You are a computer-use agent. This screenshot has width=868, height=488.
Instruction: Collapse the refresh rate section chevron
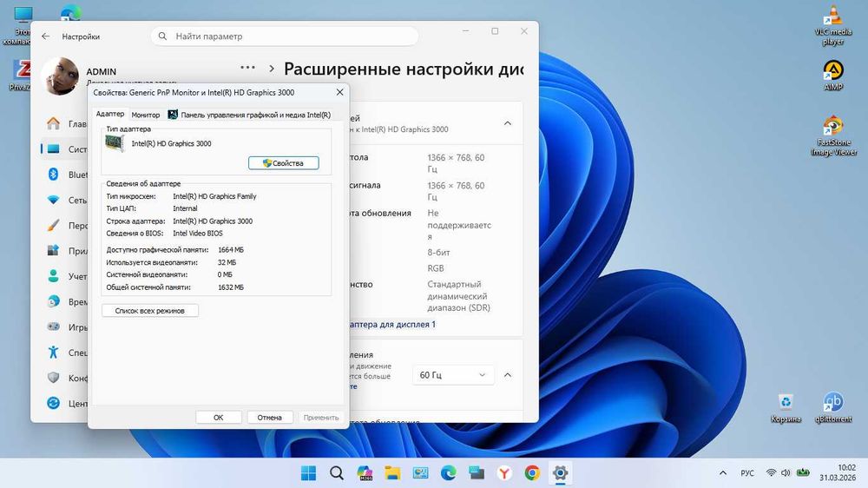pyautogui.click(x=508, y=375)
